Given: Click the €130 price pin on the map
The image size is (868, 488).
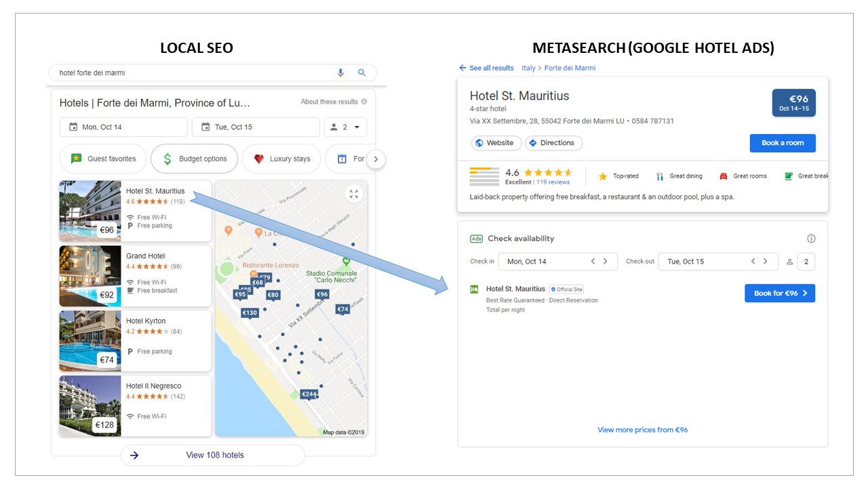Looking at the screenshot, I should (250, 313).
